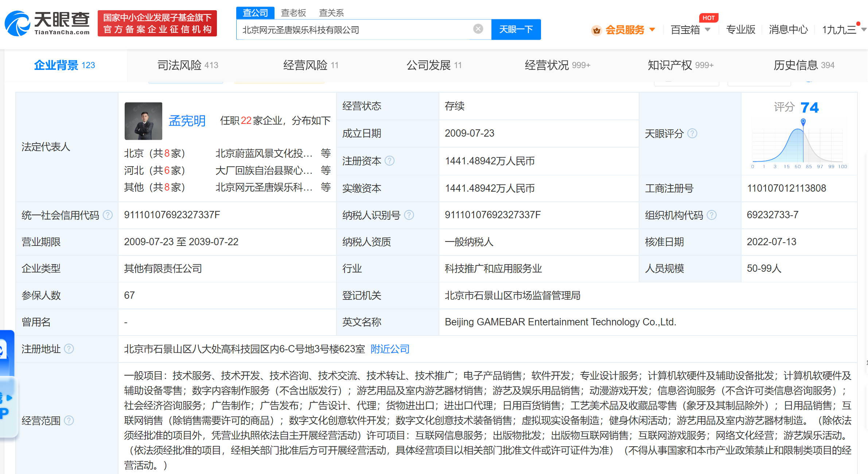This screenshot has height=474, width=868.
Task: Open 孟宪明 profile link
Action: (x=187, y=121)
